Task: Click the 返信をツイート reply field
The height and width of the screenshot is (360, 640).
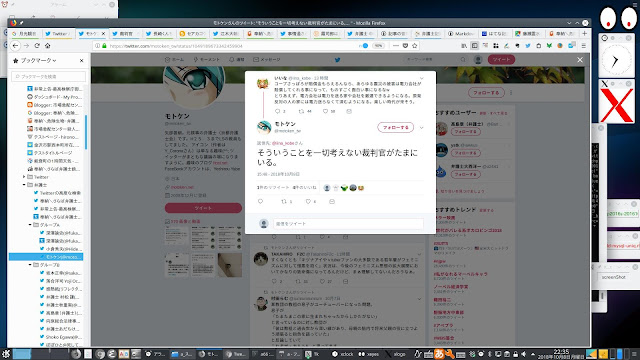Action: click(348, 224)
